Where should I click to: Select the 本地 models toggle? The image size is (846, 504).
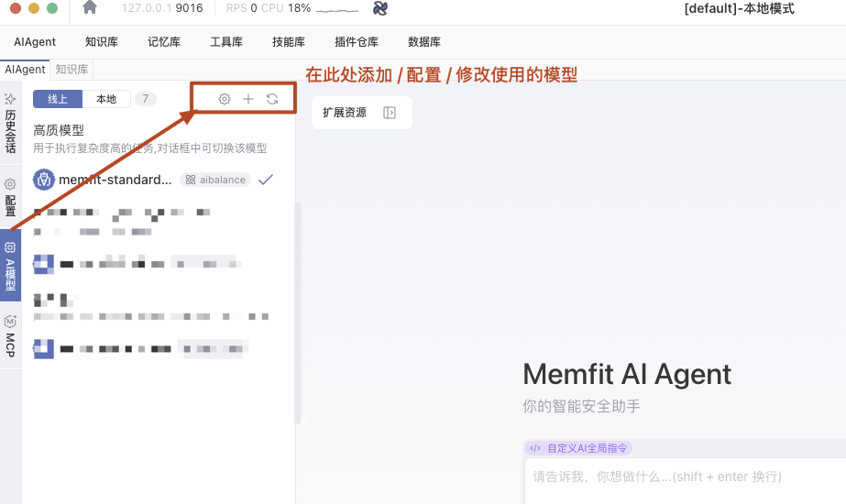[x=106, y=99]
